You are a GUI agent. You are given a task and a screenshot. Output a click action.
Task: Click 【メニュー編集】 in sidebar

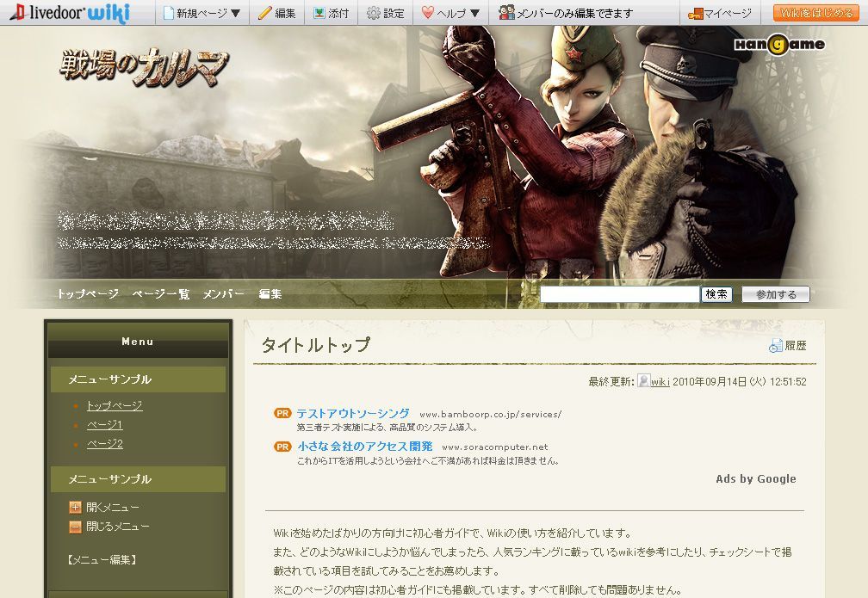point(102,560)
